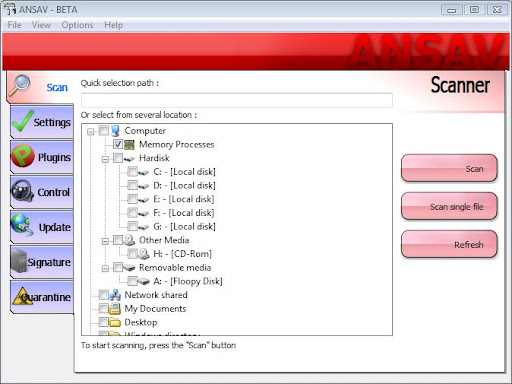Image resolution: width=512 pixels, height=384 pixels.
Task: Click the green checkmark Settings icon
Action: (x=23, y=121)
